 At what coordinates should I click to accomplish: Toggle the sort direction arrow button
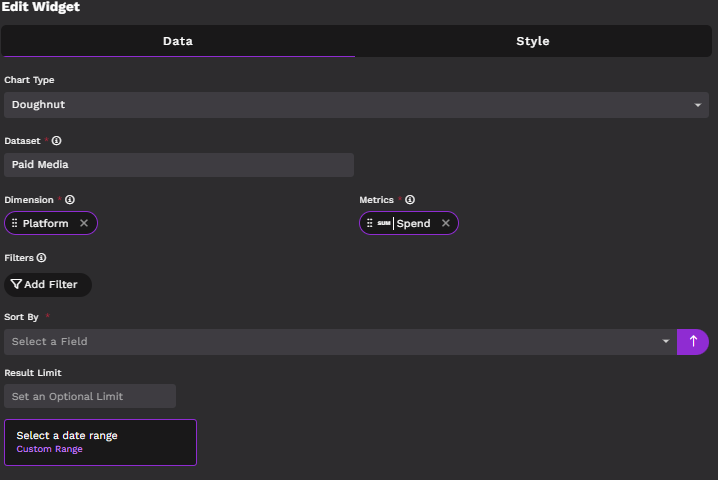coord(693,342)
